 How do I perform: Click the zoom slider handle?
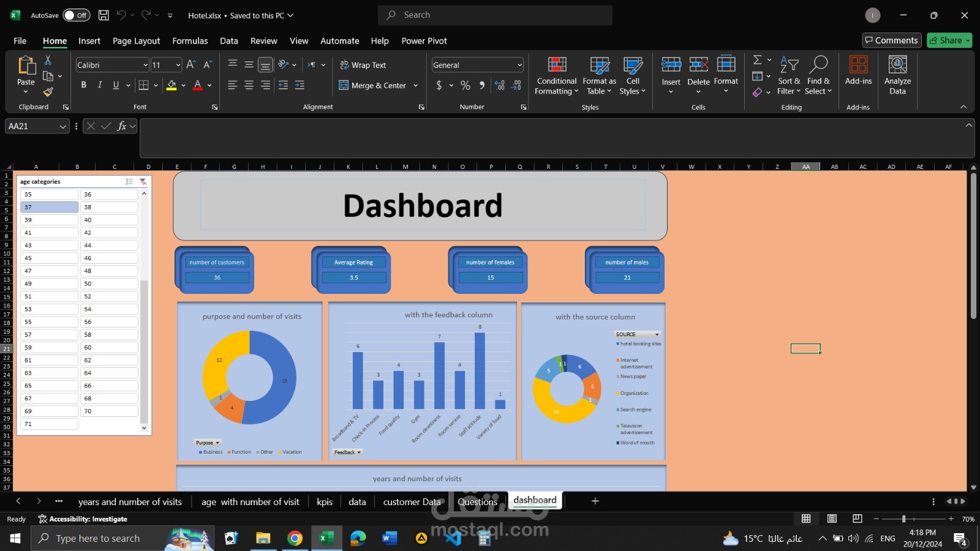903,519
